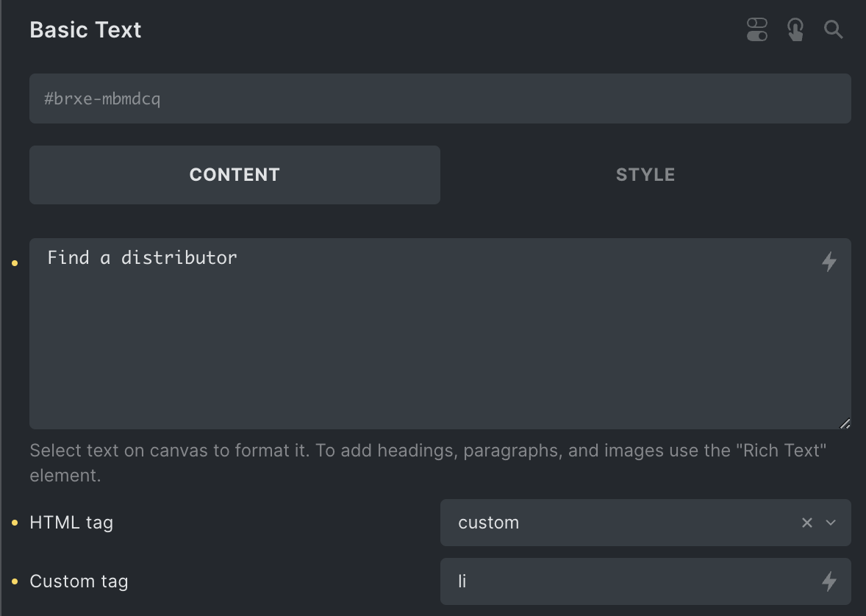Viewport: 866px width, 616px height.
Task: Click the yellow dot next to Custom tag
Action: pyautogui.click(x=15, y=581)
